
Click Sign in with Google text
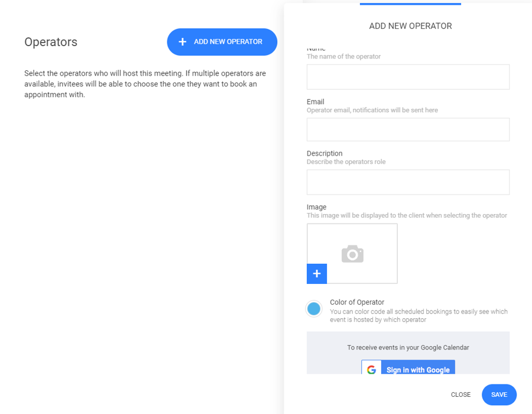[418, 370]
